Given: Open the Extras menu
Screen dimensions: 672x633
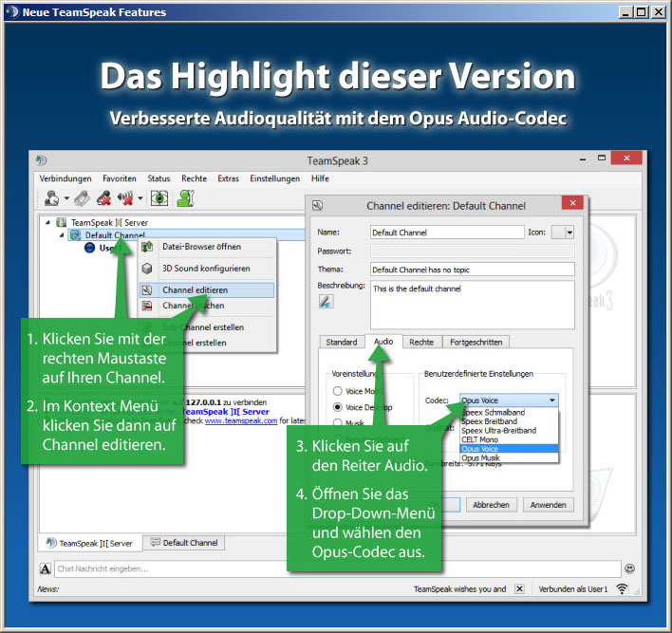Looking at the screenshot, I should (x=228, y=178).
